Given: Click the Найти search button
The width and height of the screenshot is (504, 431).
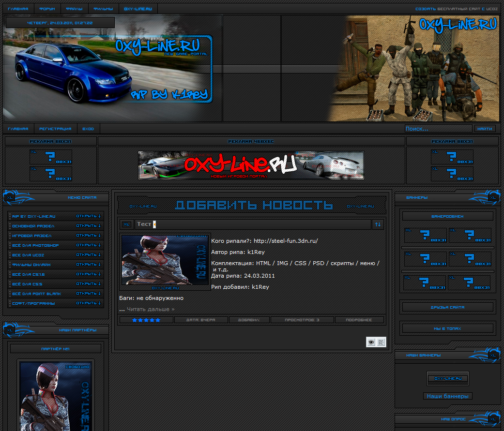Looking at the screenshot, I should [x=485, y=129].
